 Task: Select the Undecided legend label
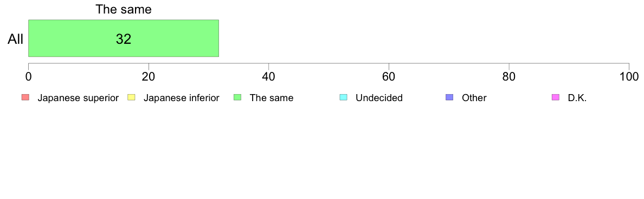coord(379,98)
